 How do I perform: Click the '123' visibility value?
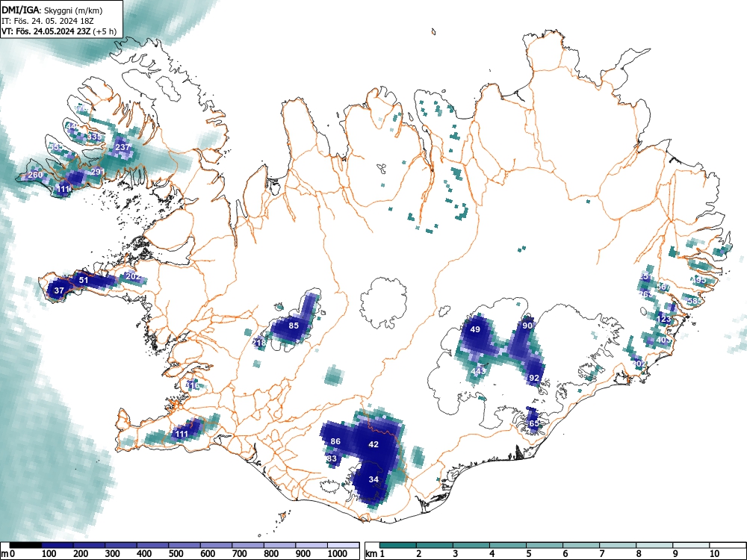[663, 319]
